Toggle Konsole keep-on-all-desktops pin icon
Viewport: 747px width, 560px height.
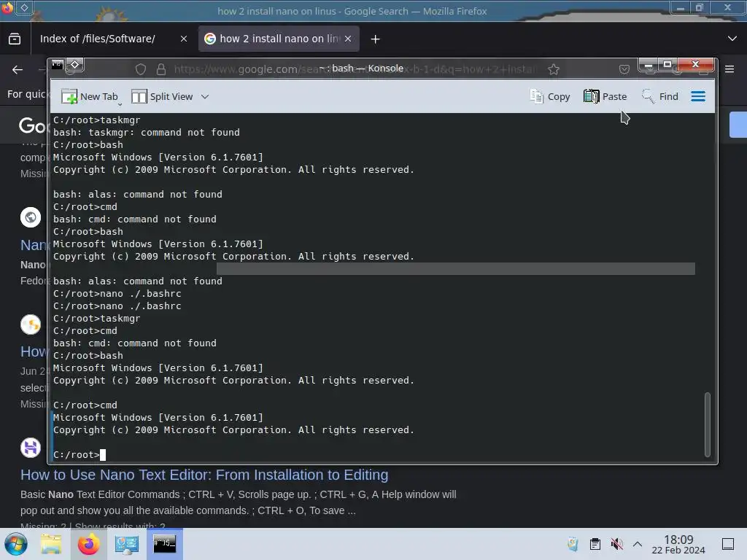coord(75,64)
